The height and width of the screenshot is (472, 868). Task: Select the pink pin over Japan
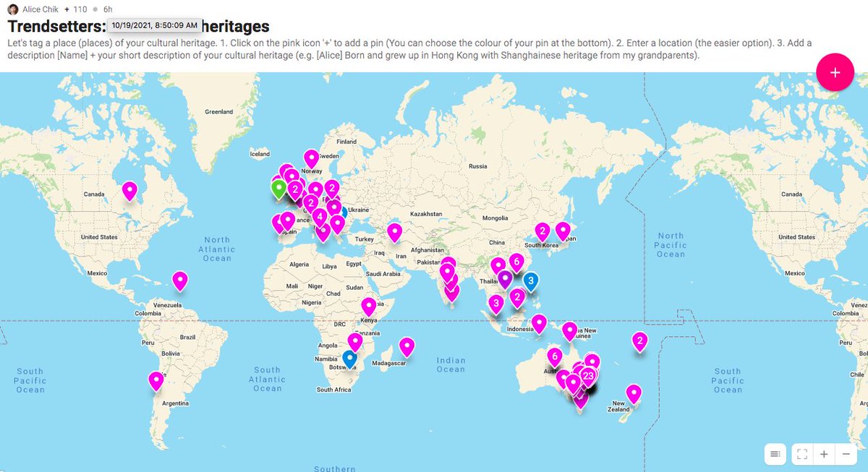(x=563, y=231)
